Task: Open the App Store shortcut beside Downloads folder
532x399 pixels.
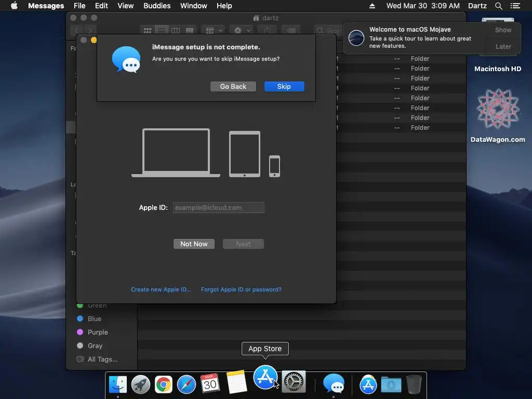Action: click(x=368, y=384)
